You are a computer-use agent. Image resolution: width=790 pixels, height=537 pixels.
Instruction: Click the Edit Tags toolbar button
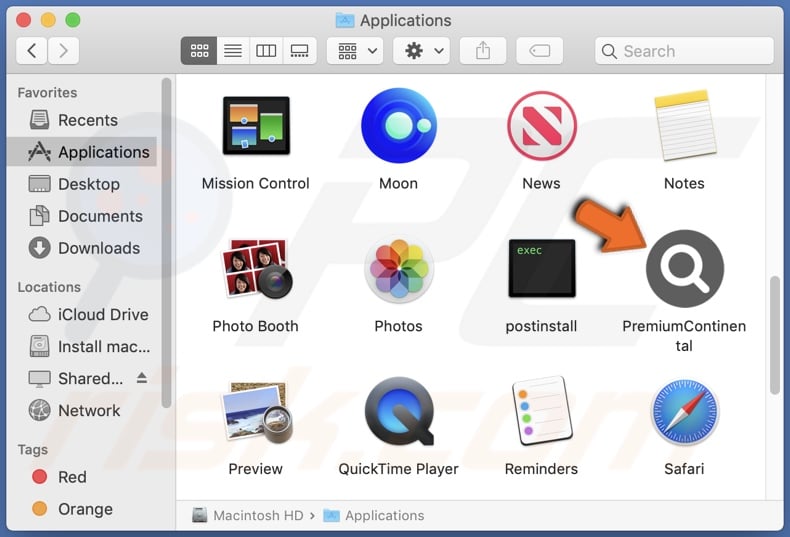click(x=540, y=50)
